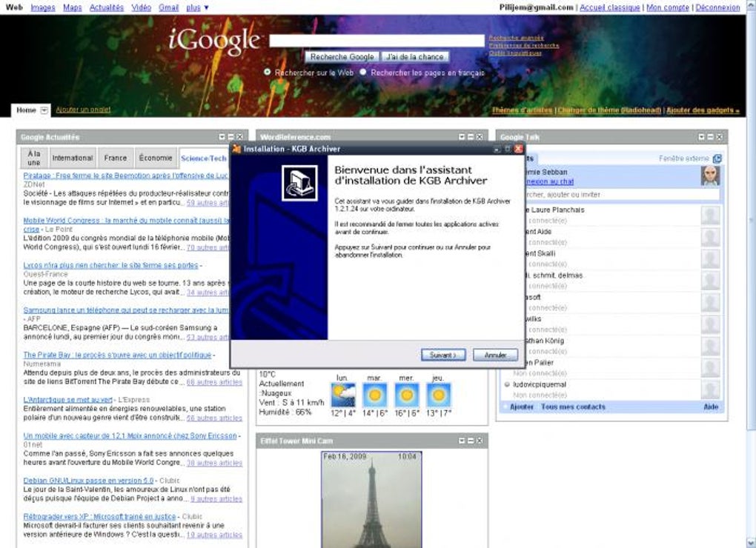Select the Home iGoogle tab
The height and width of the screenshot is (548, 756).
26,110
